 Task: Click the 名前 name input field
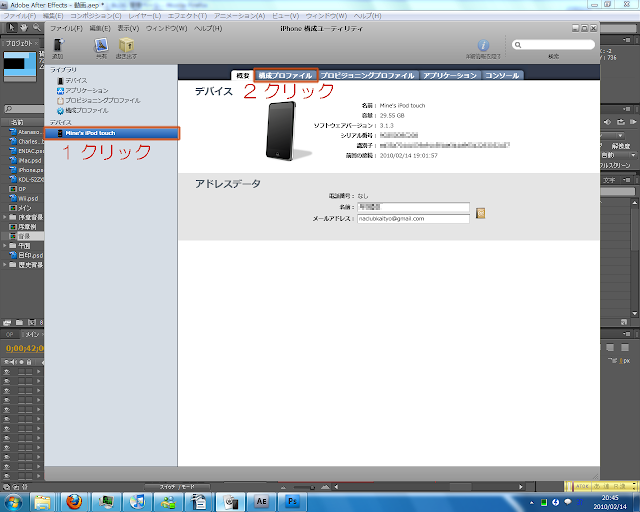click(x=413, y=207)
